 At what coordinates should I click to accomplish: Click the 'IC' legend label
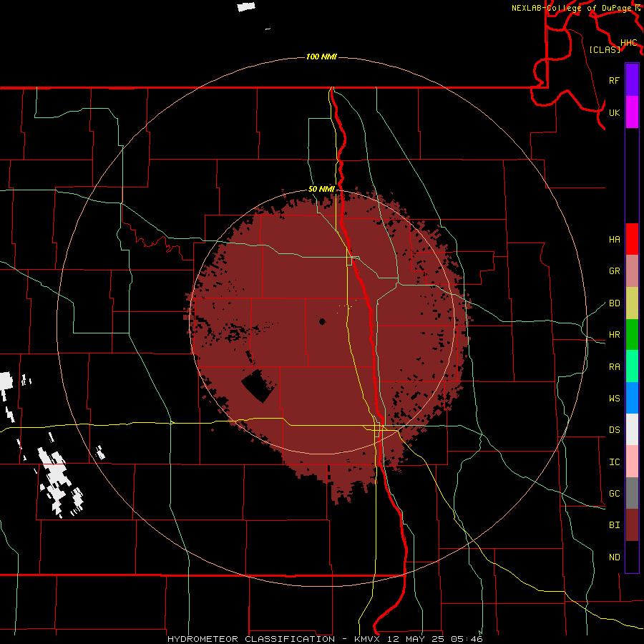(615, 462)
